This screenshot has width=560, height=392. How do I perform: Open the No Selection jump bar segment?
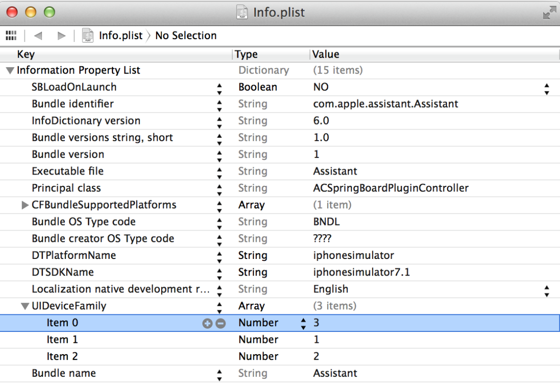coord(186,36)
